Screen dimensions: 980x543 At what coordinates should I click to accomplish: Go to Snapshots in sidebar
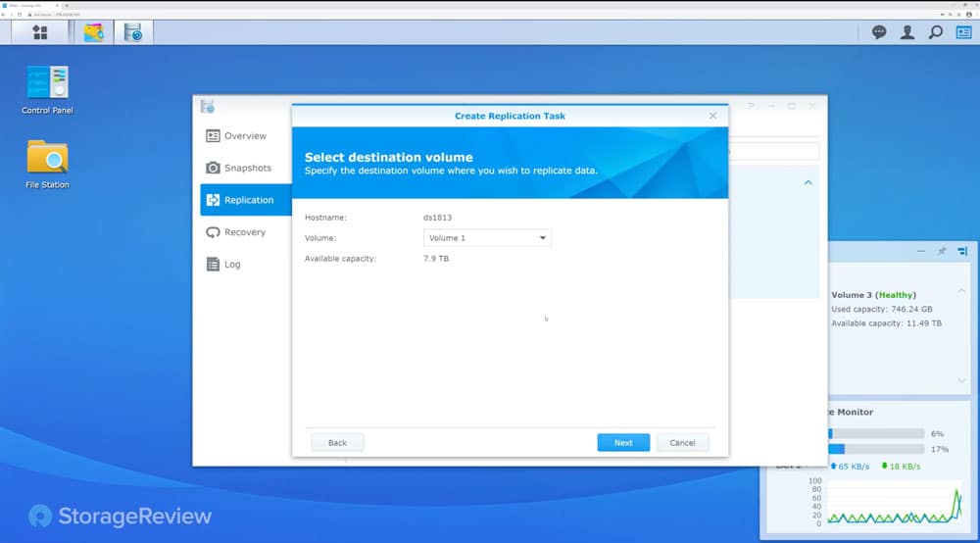(x=246, y=168)
